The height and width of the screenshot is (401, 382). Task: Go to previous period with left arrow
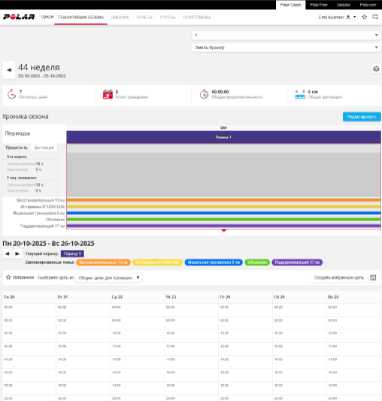7,254
